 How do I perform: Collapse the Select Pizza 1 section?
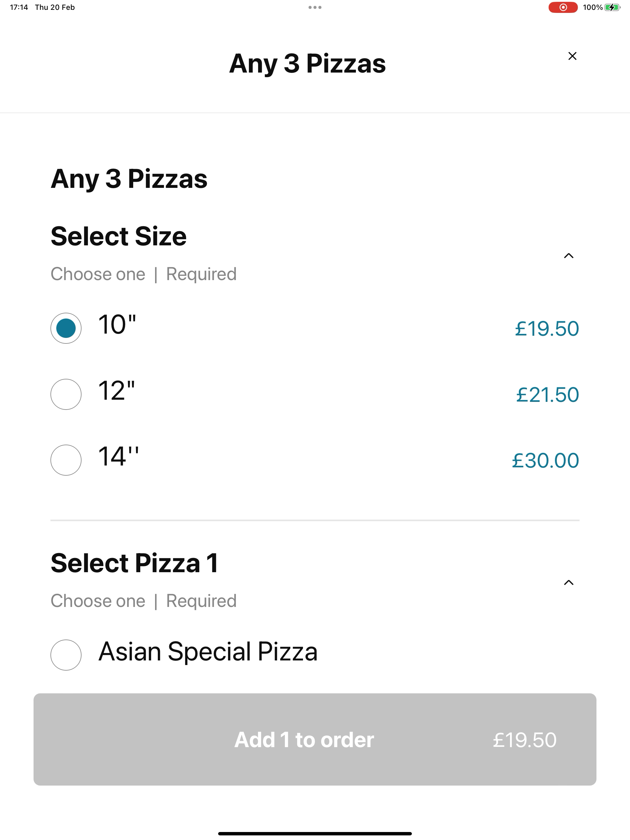(x=568, y=583)
